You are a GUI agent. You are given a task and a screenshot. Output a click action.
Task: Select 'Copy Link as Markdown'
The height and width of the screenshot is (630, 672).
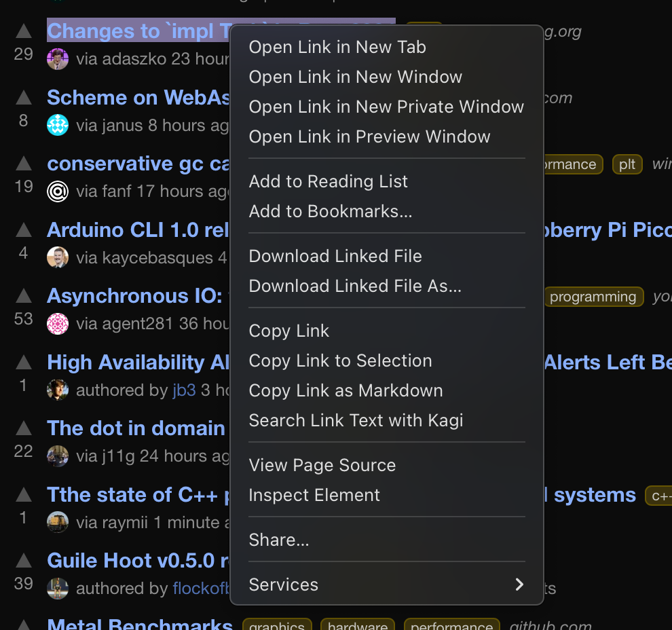(346, 390)
